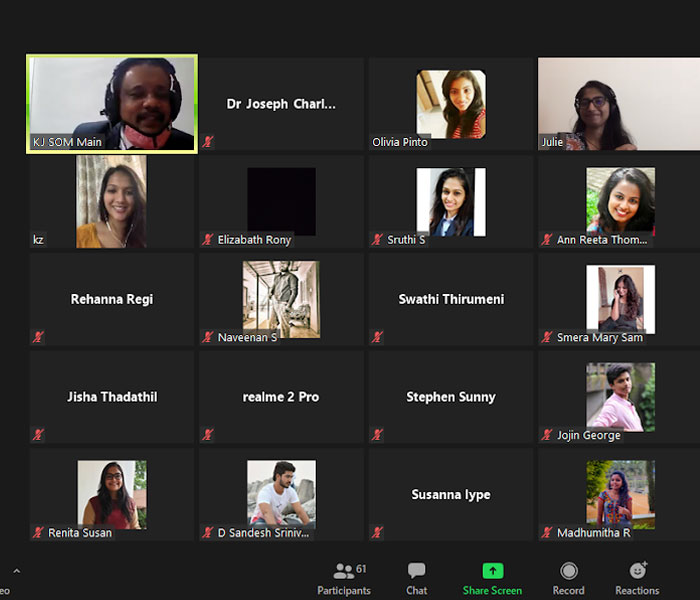The height and width of the screenshot is (600, 700).
Task: Click muted mic icon on Jisha Thadathil tile
Action: [x=38, y=434]
